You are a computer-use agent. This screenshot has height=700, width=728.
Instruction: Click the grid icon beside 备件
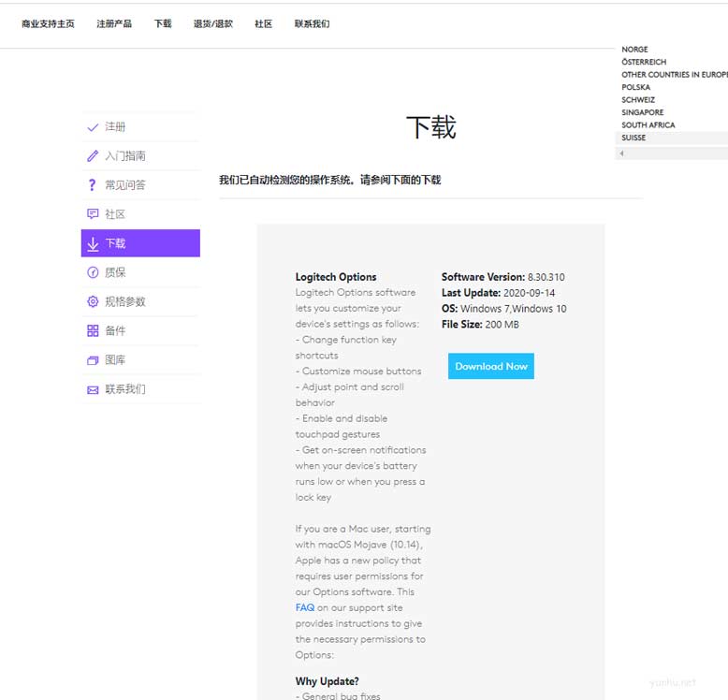[93, 330]
